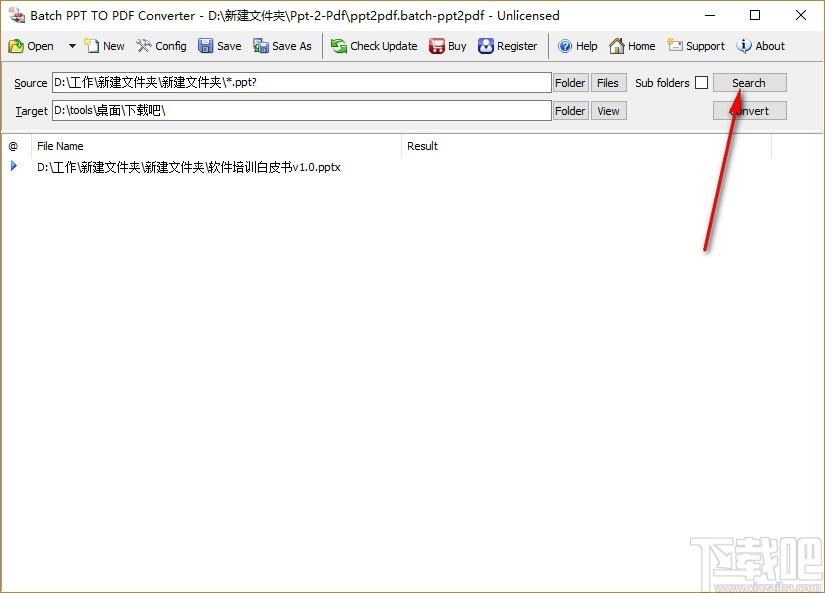Minimize the Batch PPT TO PDF Converter window
This screenshot has height=593, width=825.
point(710,15)
